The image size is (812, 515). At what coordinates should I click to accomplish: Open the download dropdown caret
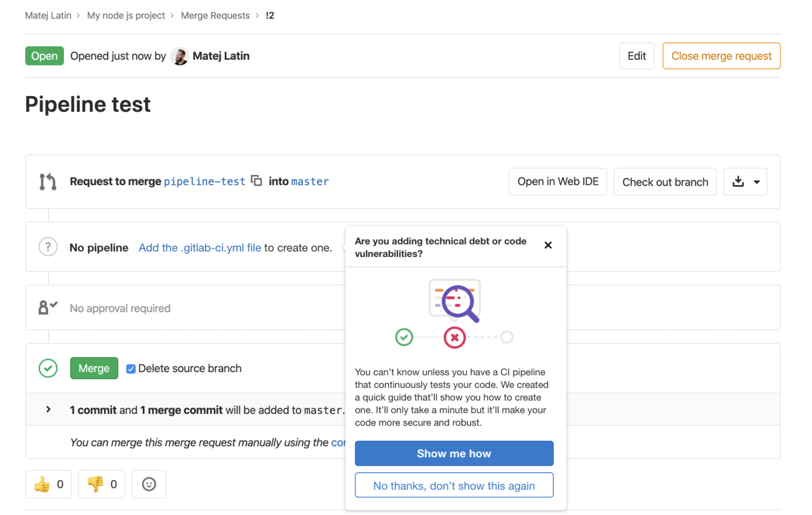[x=757, y=182]
